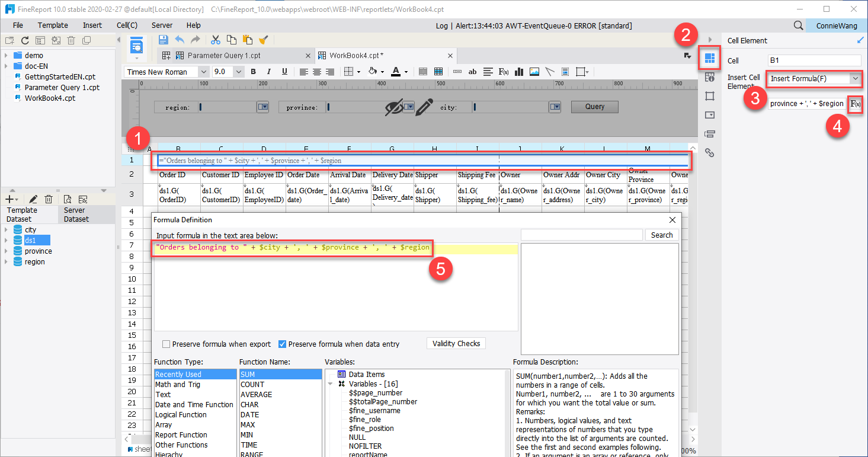
Task: Click the pencil icon to edit dataset ds1
Action: [33, 199]
